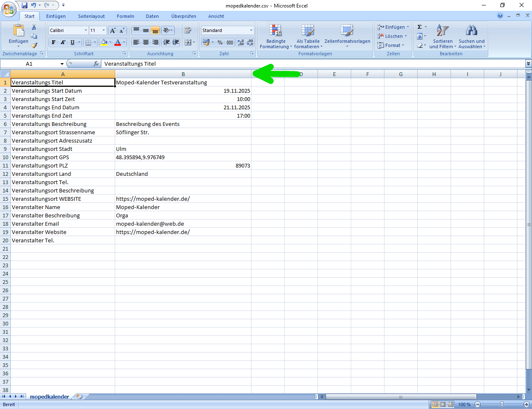Click the Zellenformatvorlagen button

pyautogui.click(x=347, y=37)
